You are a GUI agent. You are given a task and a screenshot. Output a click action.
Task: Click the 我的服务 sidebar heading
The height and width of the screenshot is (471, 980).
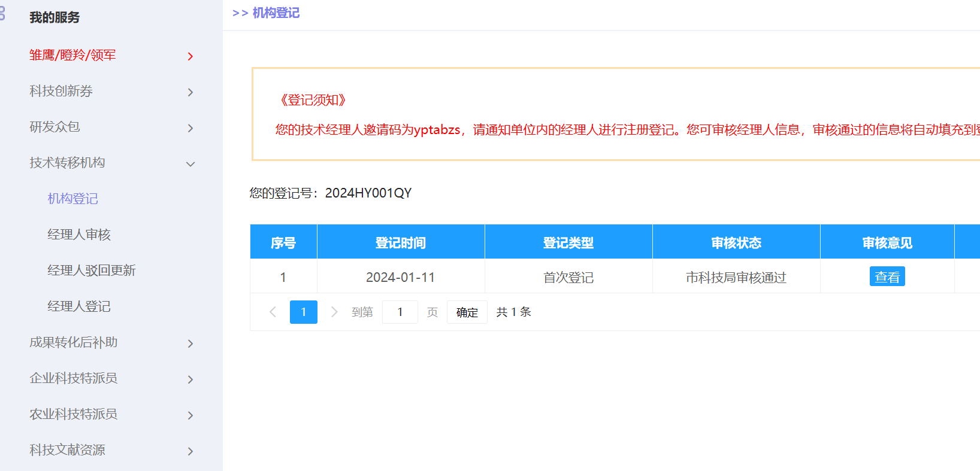click(55, 17)
